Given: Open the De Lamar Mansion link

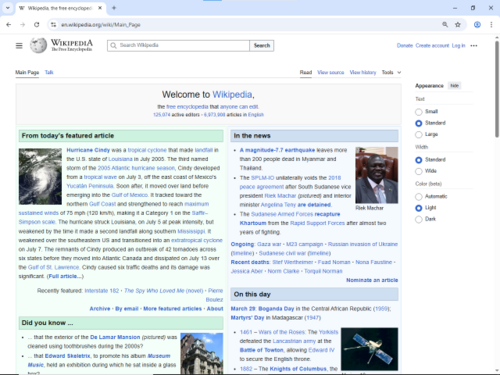Looking at the screenshot, I should 115,337.
